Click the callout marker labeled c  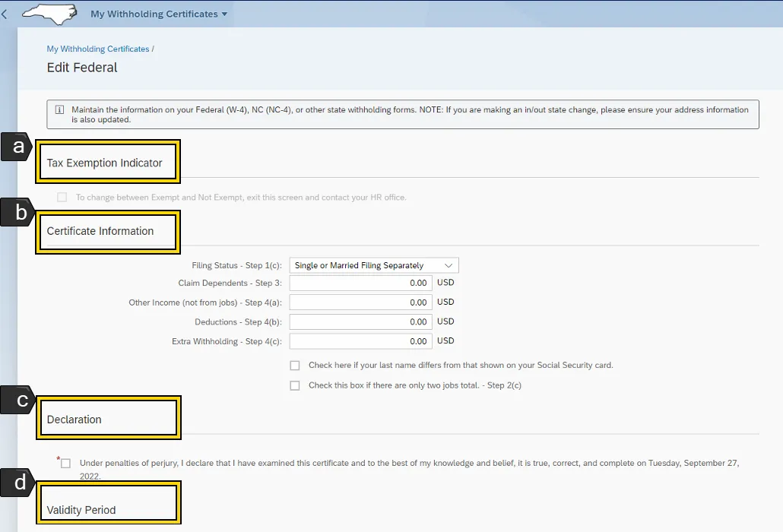pyautogui.click(x=16, y=400)
